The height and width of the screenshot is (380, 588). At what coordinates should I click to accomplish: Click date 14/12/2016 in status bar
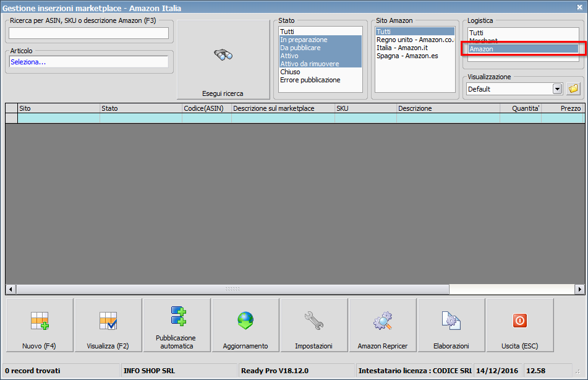click(x=497, y=371)
